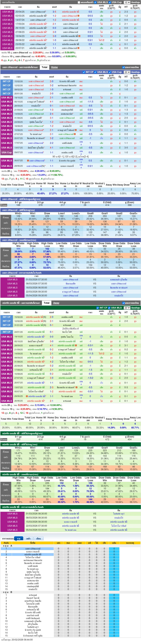
Task: Click rank 1 team in group B standings
Action: click(x=33, y=595)
